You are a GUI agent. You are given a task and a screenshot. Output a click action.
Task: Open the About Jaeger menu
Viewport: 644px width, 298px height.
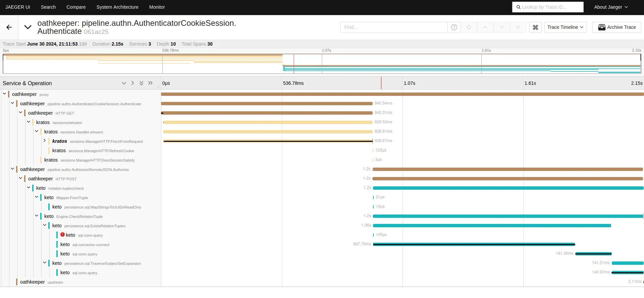point(610,7)
